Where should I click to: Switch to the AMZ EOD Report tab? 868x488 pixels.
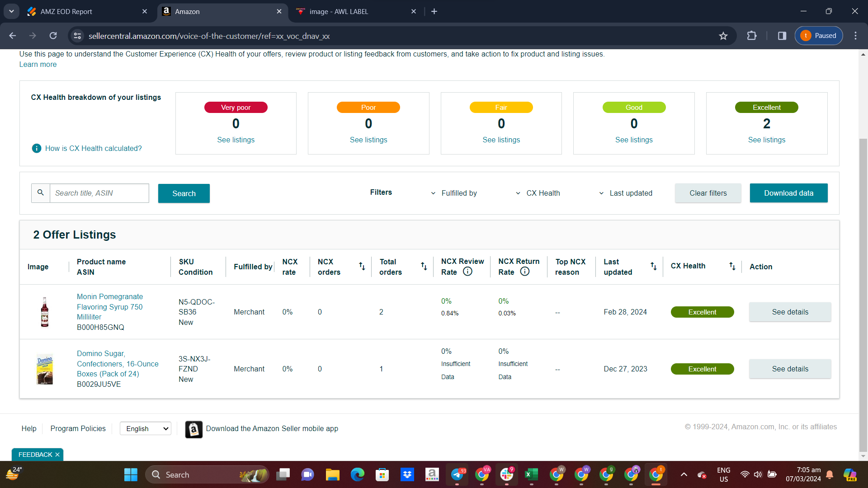click(x=86, y=12)
